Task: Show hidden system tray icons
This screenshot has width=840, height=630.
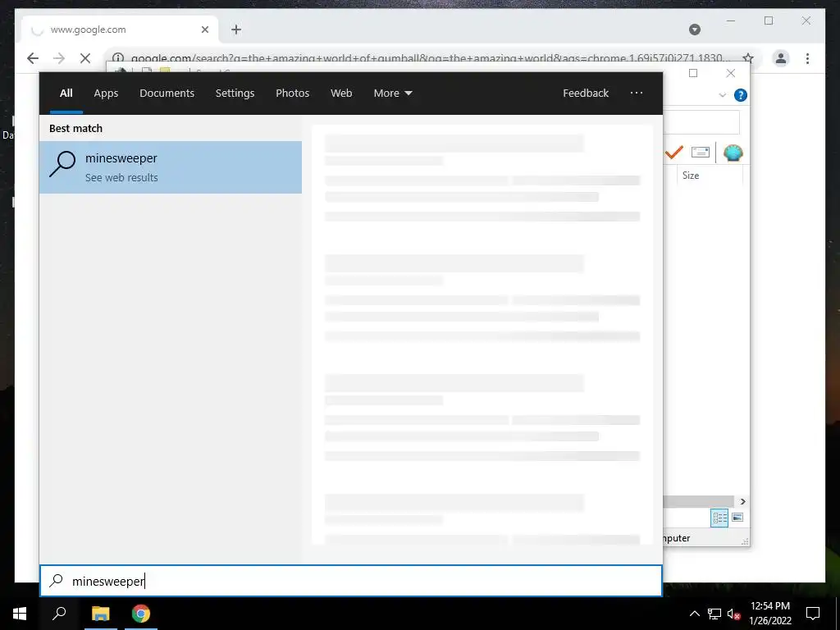Action: coord(694,614)
